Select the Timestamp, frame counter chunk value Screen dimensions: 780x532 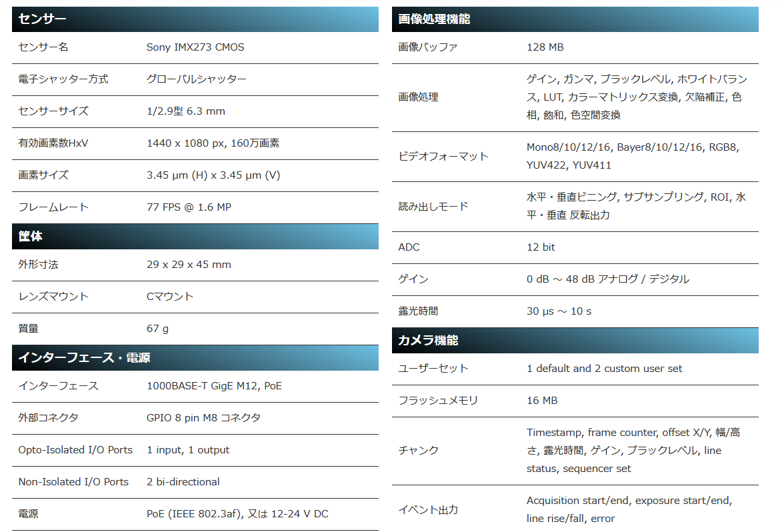[633, 451]
